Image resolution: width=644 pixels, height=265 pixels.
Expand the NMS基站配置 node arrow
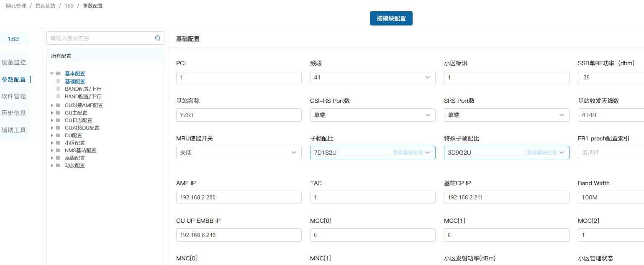point(52,150)
